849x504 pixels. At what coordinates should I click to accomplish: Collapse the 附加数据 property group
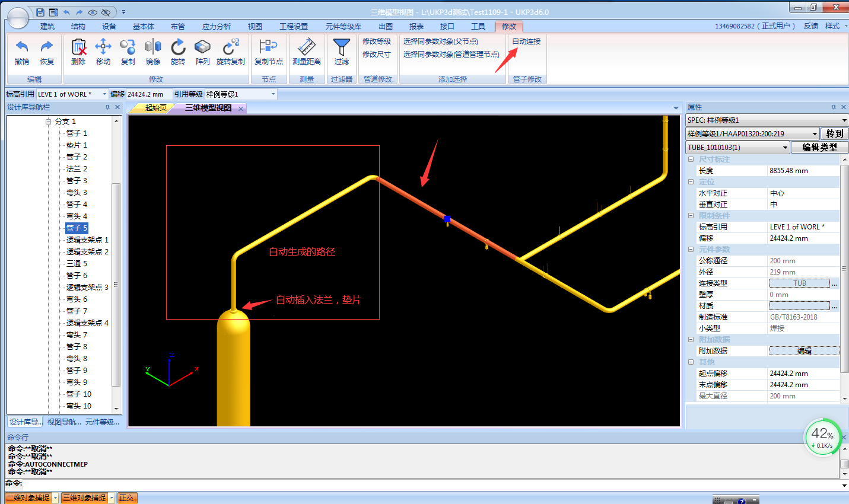tap(691, 340)
